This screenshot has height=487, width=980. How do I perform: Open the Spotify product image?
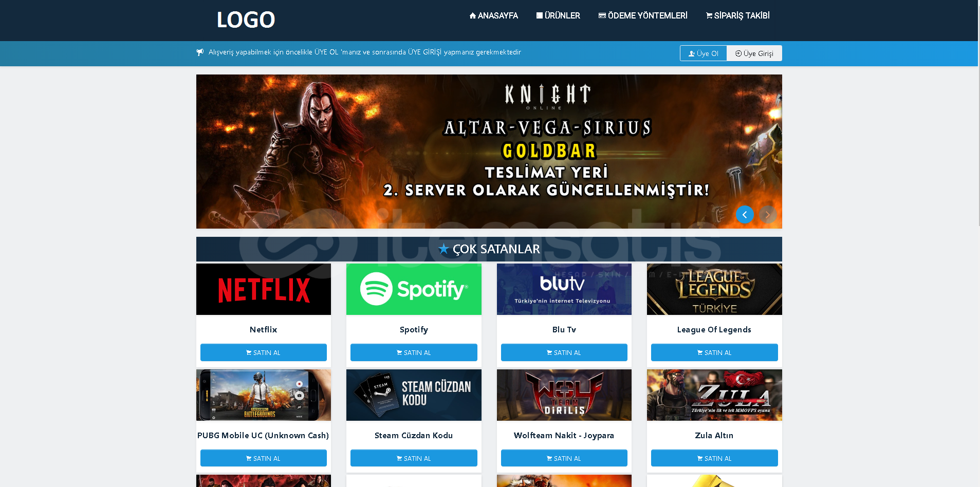(x=414, y=289)
